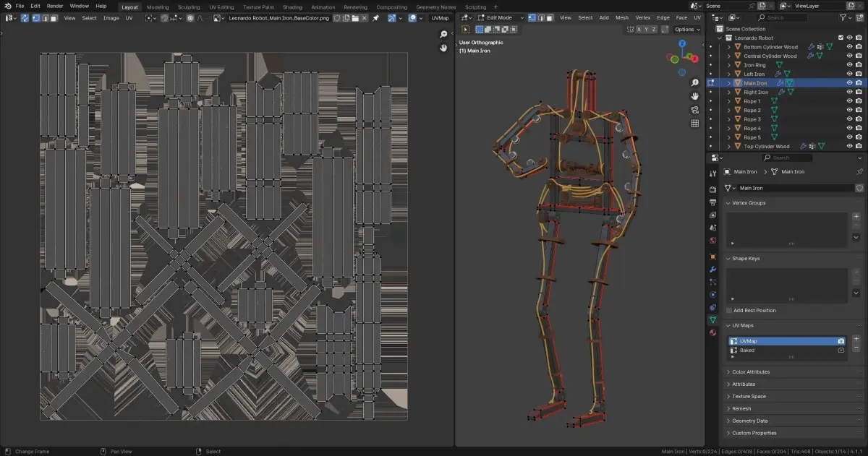The width and height of the screenshot is (868, 456).
Task: Click the open image folder icon
Action: [x=355, y=17]
